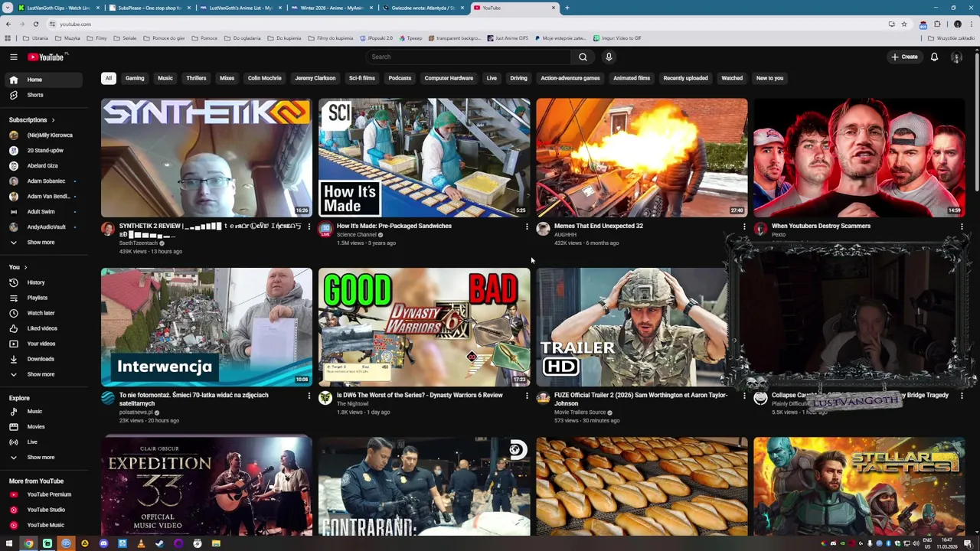Open the Subscriptions section chevron
This screenshot has height=551, width=980.
coord(53,120)
